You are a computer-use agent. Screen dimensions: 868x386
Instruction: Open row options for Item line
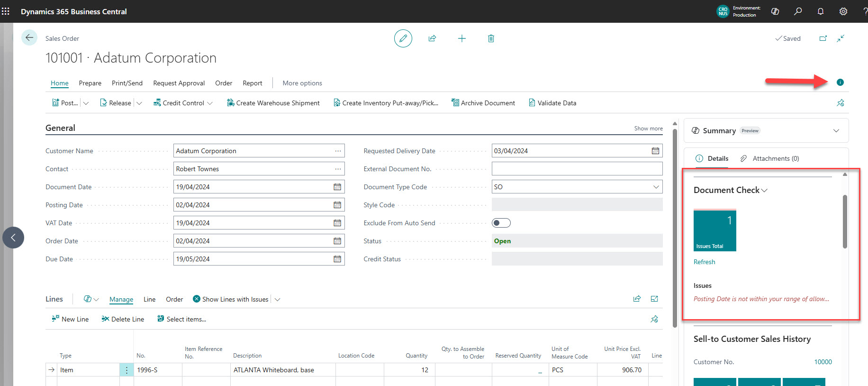pos(127,370)
